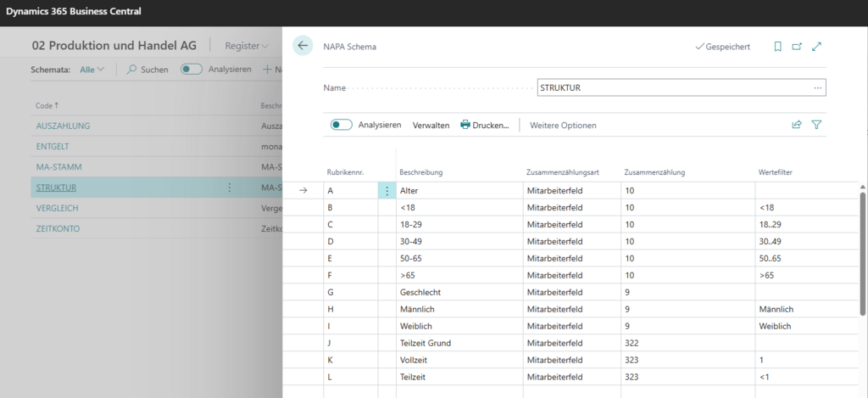Toggle Analysieren switch in background list
Image resolution: width=868 pixels, height=398 pixels.
tap(192, 70)
